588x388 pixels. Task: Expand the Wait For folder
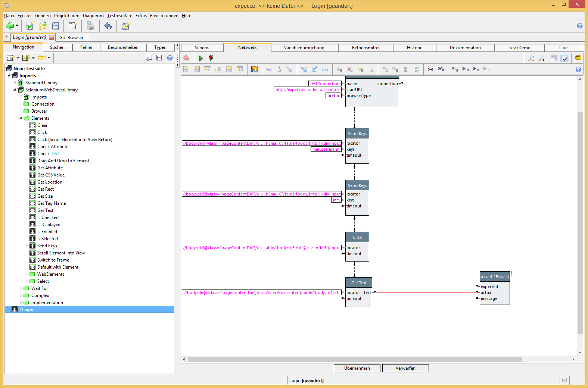pos(21,288)
